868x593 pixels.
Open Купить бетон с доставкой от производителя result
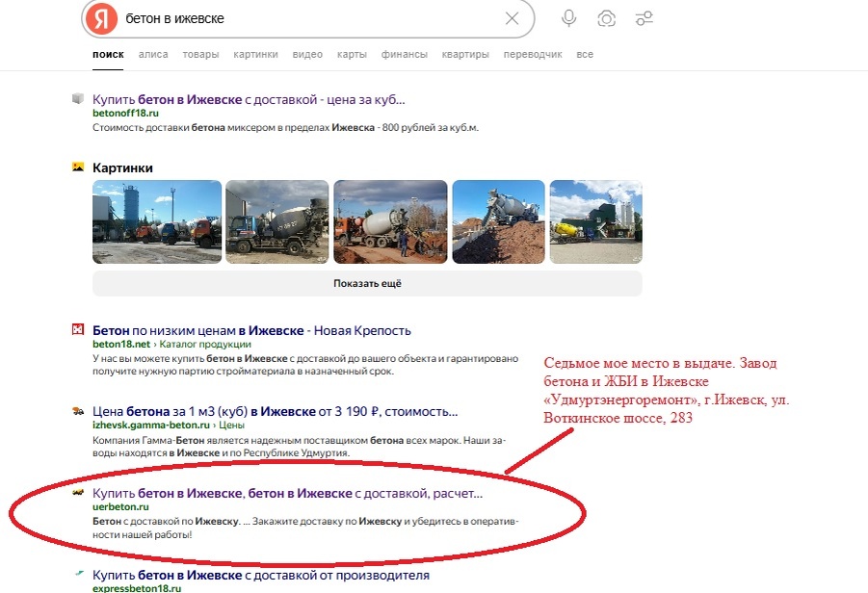[x=261, y=575]
